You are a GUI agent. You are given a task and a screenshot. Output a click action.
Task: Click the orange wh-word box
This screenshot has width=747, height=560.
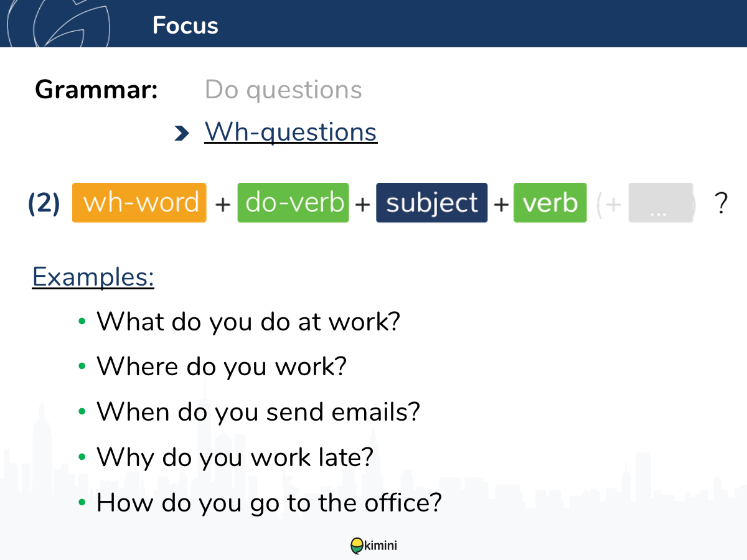click(x=139, y=203)
